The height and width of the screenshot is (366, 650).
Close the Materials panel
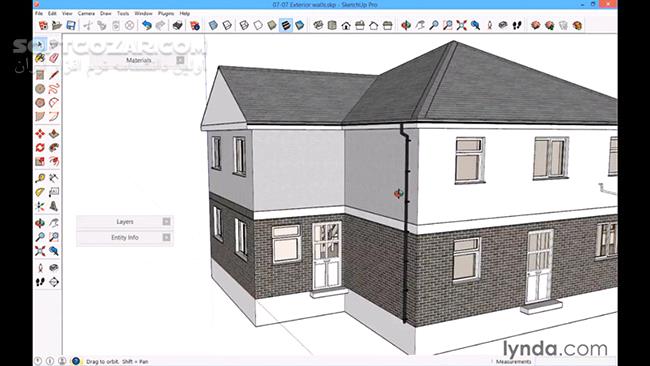pos(180,61)
